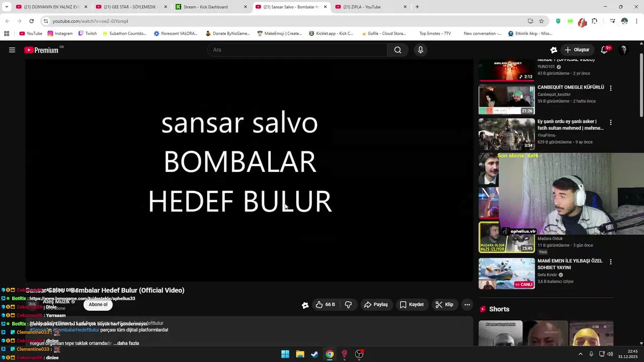Reload the page in Chrome
644x362 pixels.
pyautogui.click(x=31, y=21)
